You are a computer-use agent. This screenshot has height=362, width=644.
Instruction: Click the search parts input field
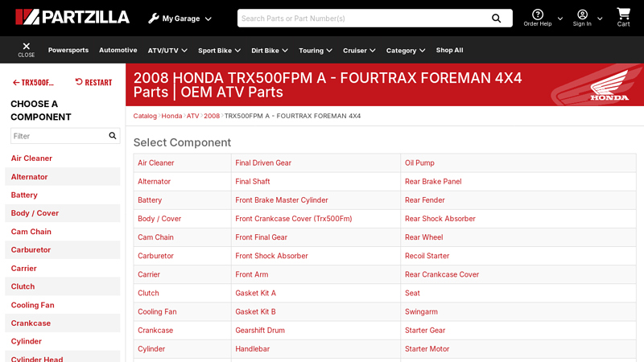(x=364, y=19)
